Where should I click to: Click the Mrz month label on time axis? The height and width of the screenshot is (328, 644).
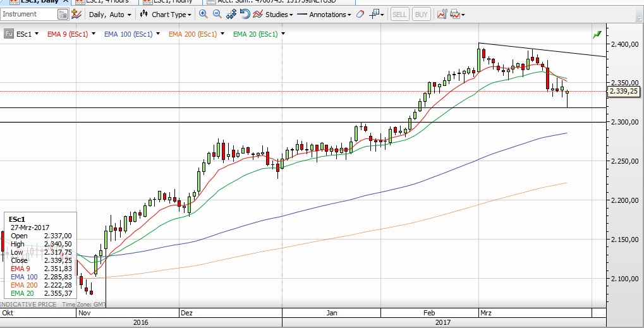tap(485, 313)
